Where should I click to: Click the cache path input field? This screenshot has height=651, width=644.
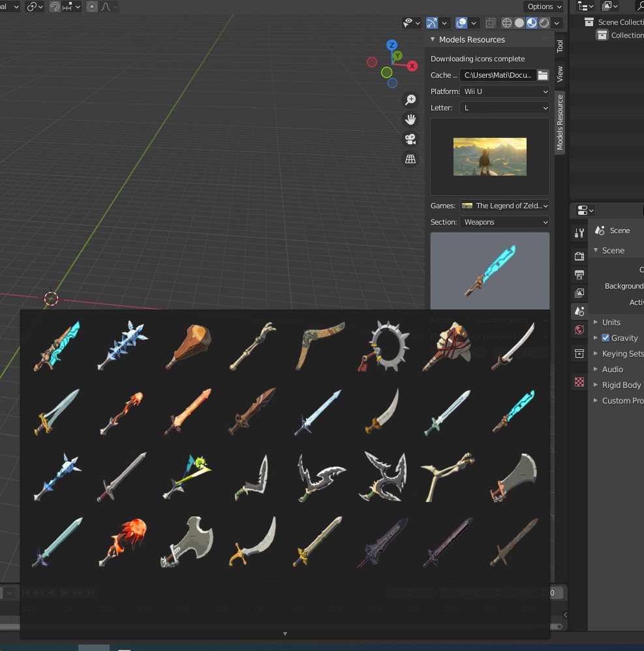coord(498,75)
